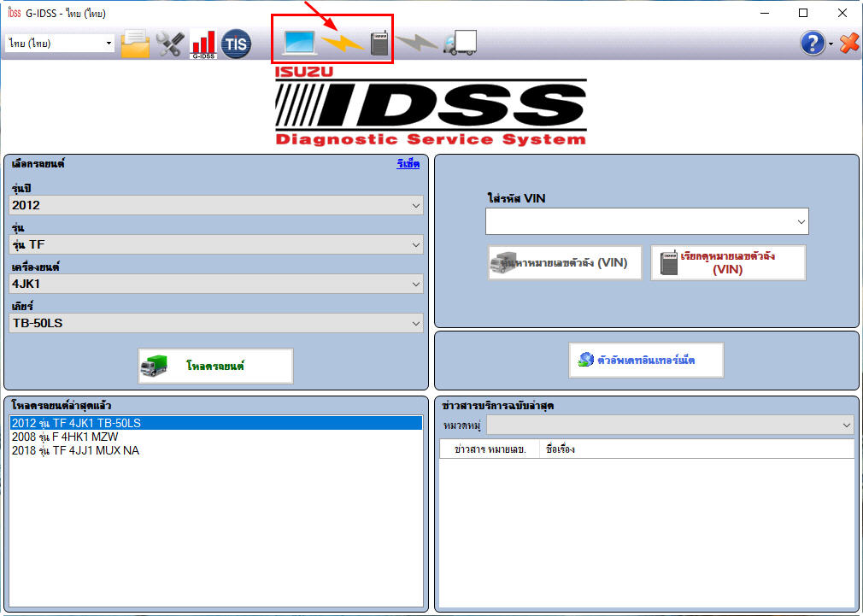
Task: Click the laptop computer icon in toolbar
Action: click(299, 43)
